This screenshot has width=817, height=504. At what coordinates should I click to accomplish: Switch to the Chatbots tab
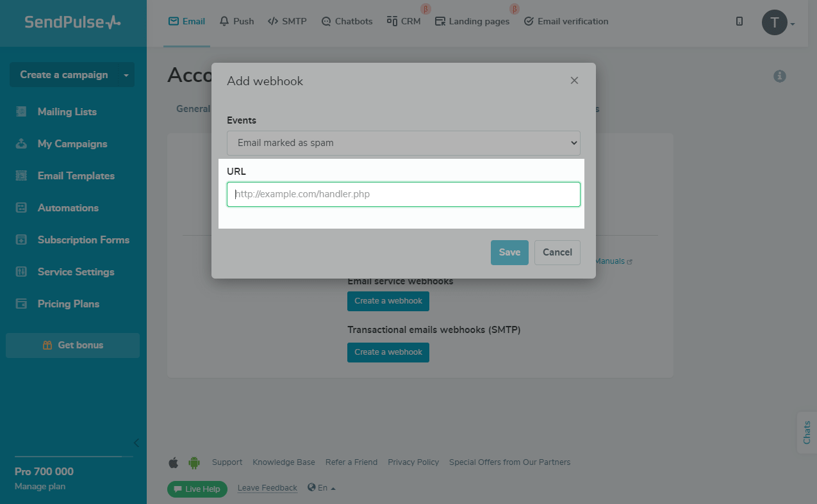click(x=347, y=21)
